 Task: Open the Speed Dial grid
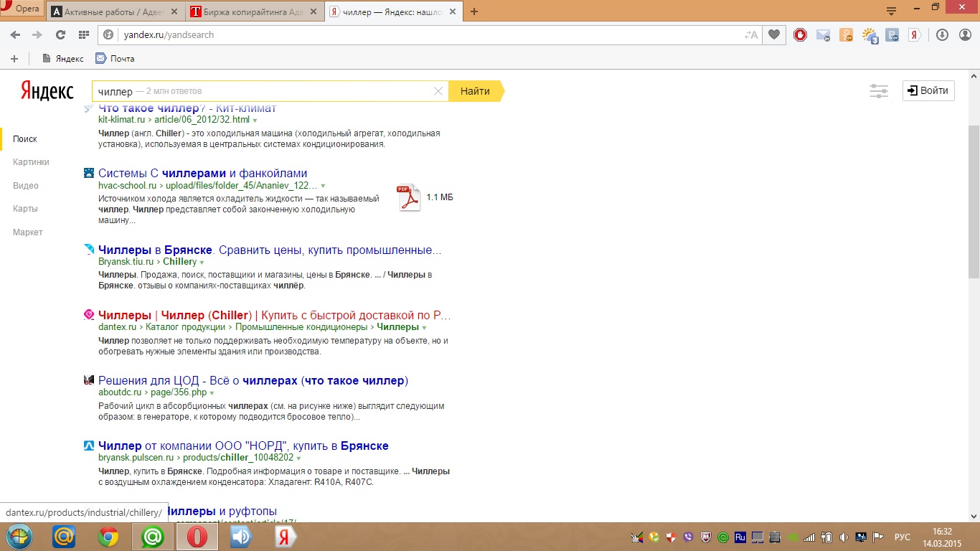click(x=83, y=34)
